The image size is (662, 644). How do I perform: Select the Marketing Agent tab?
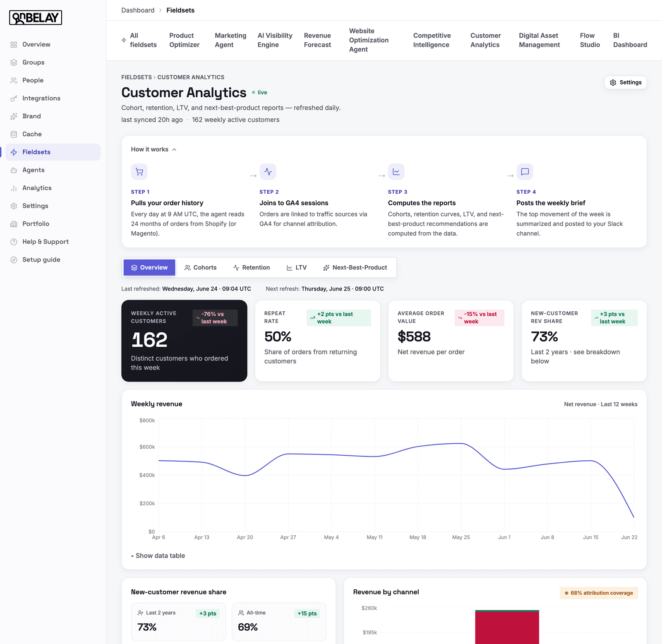(x=230, y=40)
